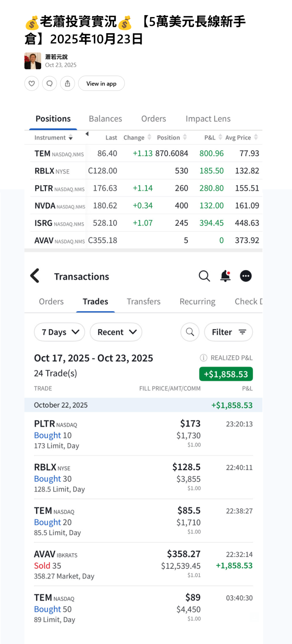Click the Realized P&L info icon

203,358
